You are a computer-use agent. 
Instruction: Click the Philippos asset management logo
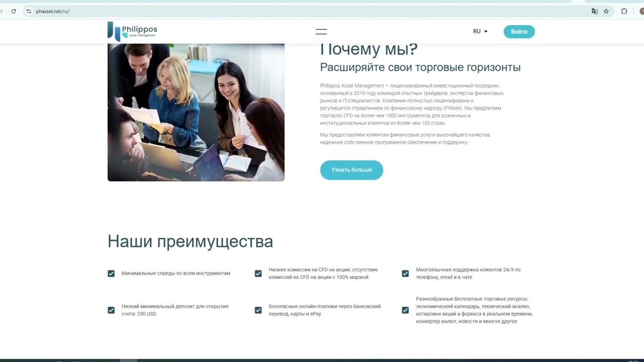132,31
